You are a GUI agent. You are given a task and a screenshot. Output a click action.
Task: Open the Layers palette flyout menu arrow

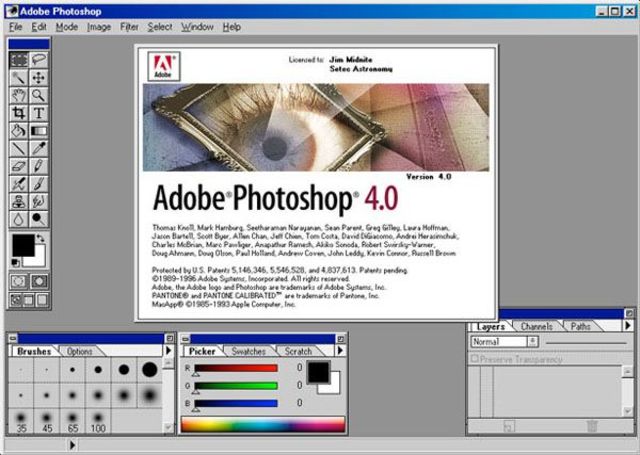628,326
